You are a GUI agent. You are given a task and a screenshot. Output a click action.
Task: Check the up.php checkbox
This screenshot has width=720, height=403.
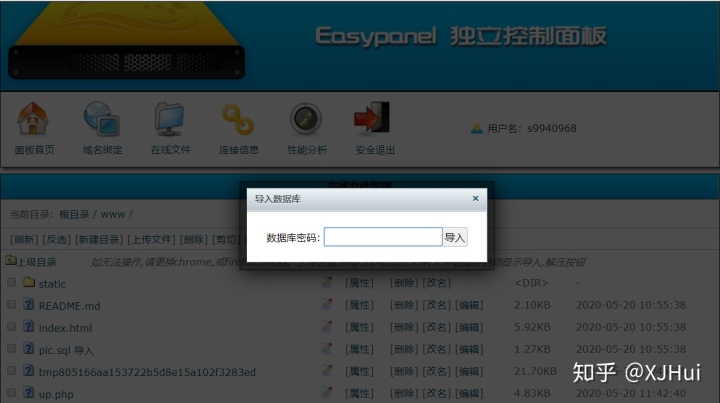pos(11,392)
